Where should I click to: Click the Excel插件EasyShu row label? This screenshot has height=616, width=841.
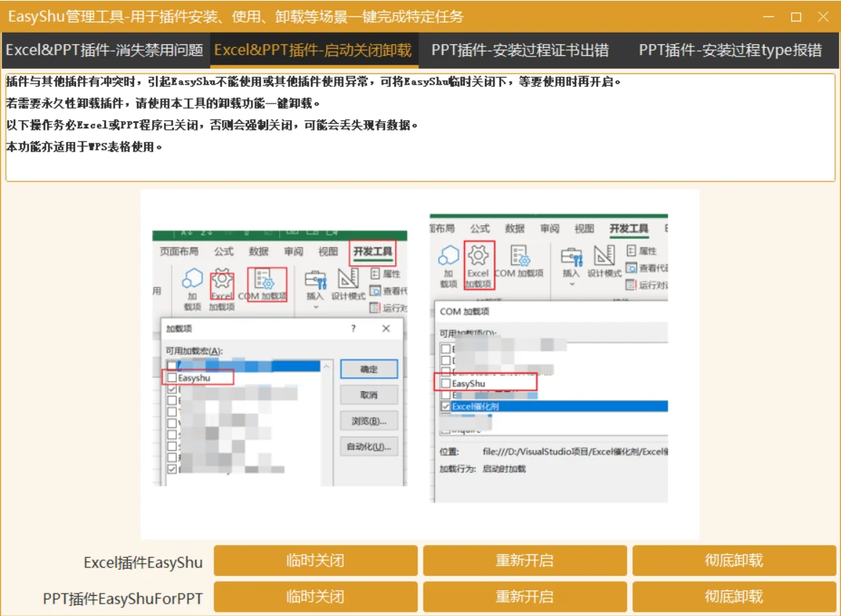pos(144,562)
